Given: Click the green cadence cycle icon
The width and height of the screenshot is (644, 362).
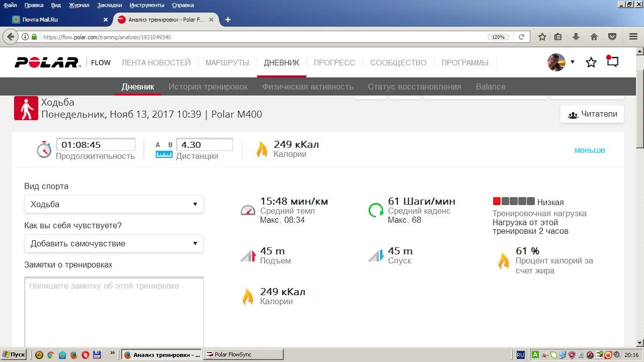Looking at the screenshot, I should pos(376,210).
